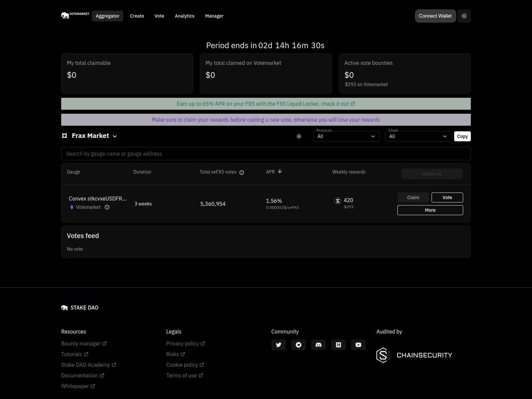Click info icon beside Total veFXS votes

242,172
